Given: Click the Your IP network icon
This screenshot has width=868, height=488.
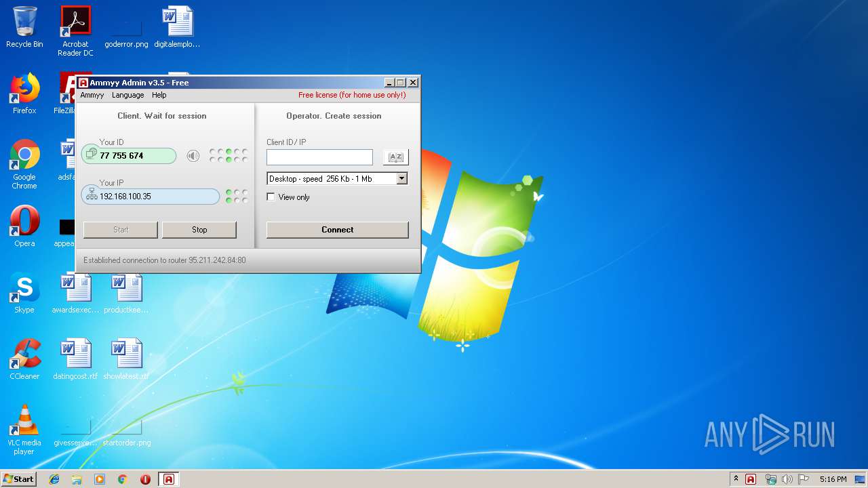Looking at the screenshot, I should pos(92,196).
